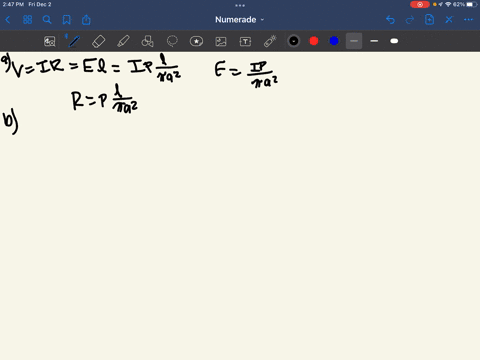This screenshot has height=360, width=480.
Task: Select the Eraser tool
Action: tap(98, 41)
